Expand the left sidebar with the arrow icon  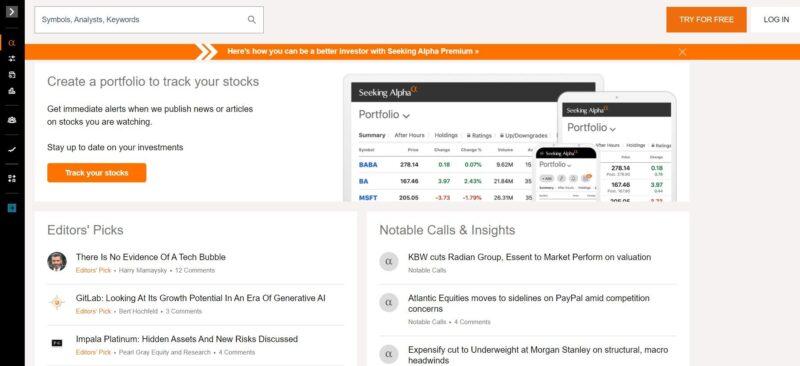coord(12,11)
